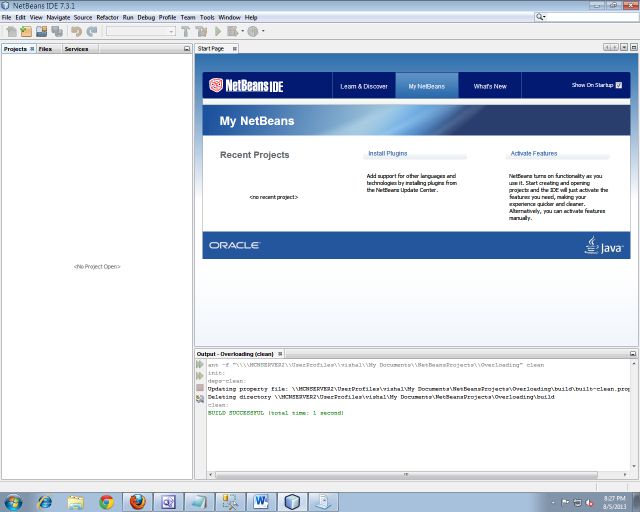
Task: Switch to the Files tab
Action: (x=45, y=49)
